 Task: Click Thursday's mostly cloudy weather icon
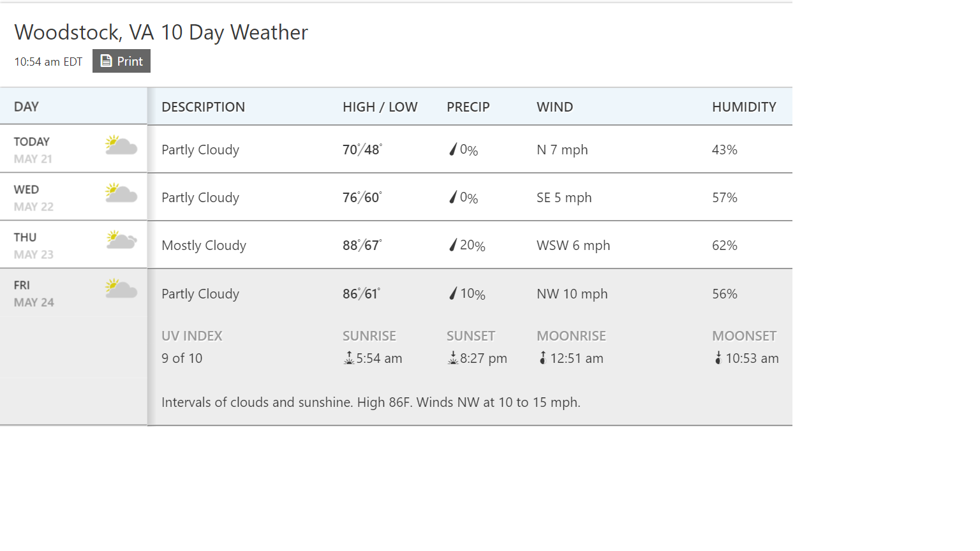point(121,240)
